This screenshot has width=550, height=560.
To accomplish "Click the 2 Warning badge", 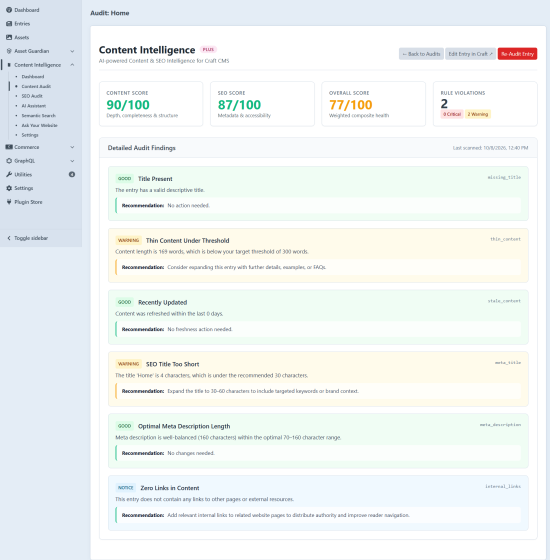I will pyautogui.click(x=478, y=114).
